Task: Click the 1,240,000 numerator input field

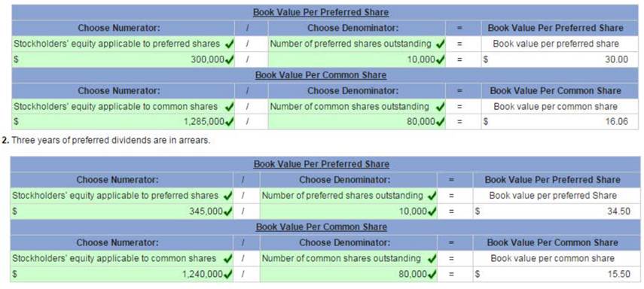Action: [122, 274]
